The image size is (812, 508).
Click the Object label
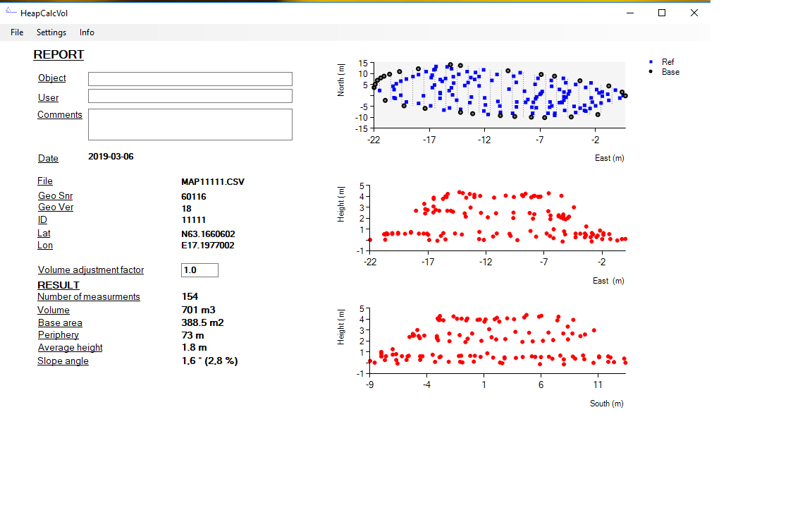[x=51, y=78]
